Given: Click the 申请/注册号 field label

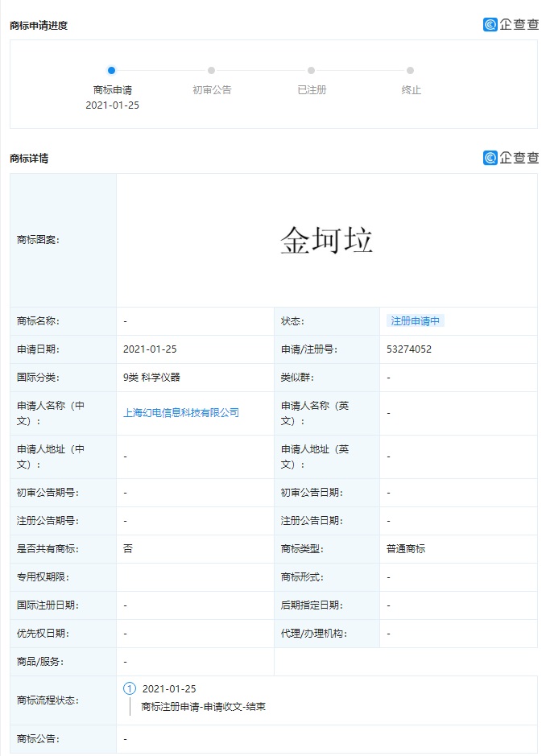Looking at the screenshot, I should pos(309,349).
